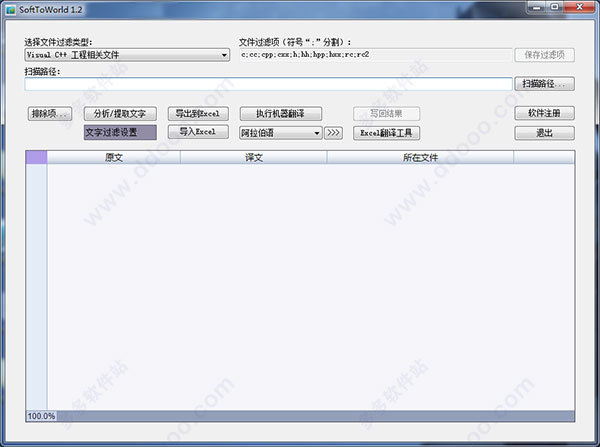Open the file filter type dropdown
The image size is (600, 447).
click(127, 55)
